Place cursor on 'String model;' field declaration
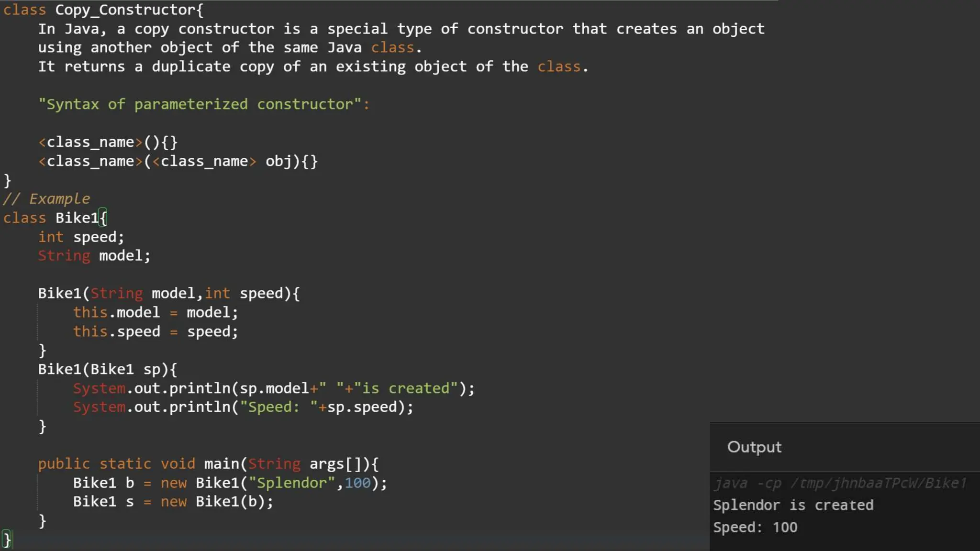980x551 pixels. [94, 256]
